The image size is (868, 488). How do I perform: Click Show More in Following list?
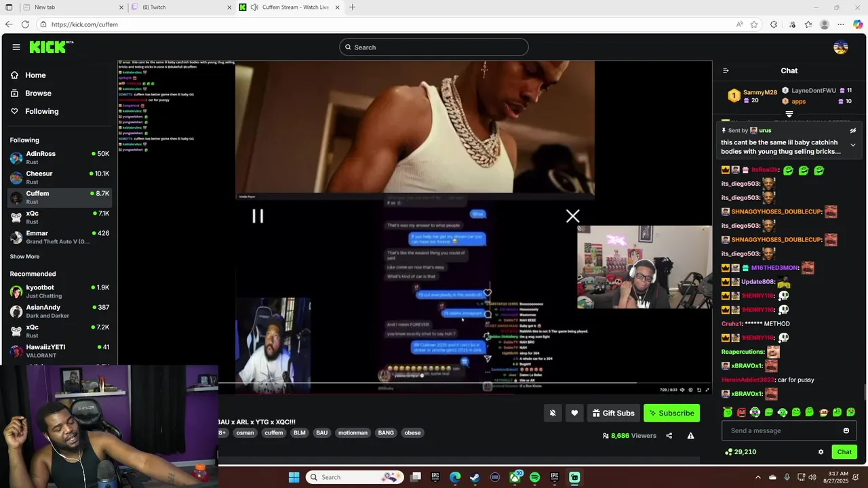(x=24, y=257)
